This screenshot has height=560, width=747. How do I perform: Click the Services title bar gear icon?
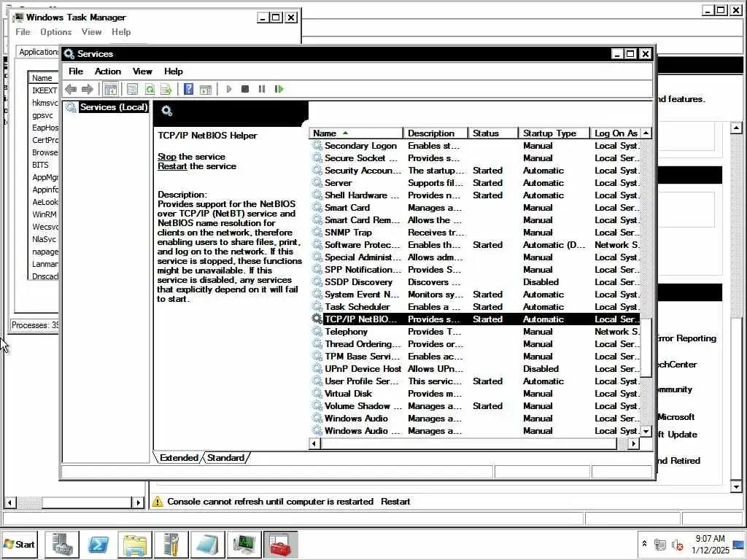[x=69, y=53]
